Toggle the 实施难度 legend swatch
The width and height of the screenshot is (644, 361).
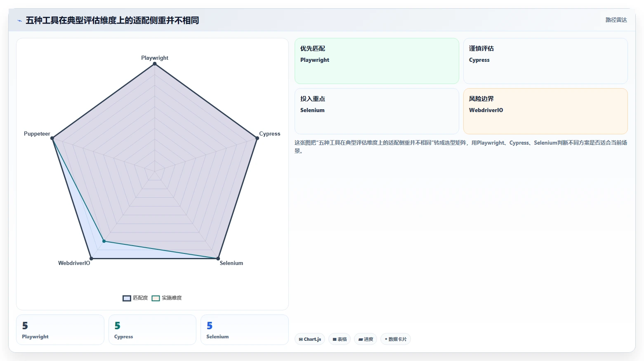pyautogui.click(x=156, y=298)
